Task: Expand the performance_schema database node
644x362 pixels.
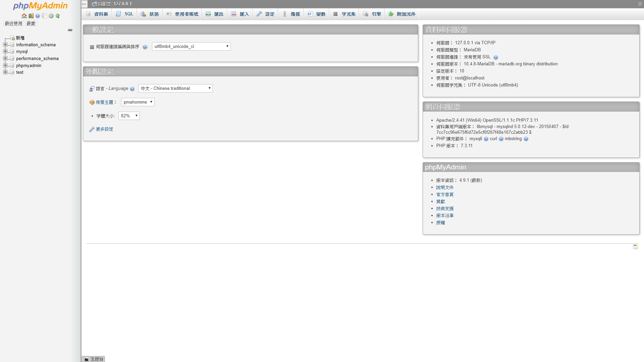Action: pyautogui.click(x=5, y=58)
